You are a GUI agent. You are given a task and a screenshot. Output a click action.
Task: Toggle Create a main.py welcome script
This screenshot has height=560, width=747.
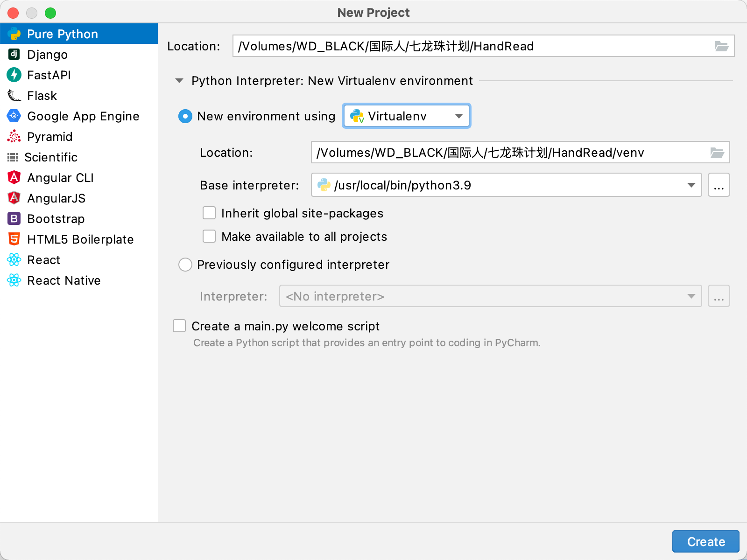[x=179, y=326]
